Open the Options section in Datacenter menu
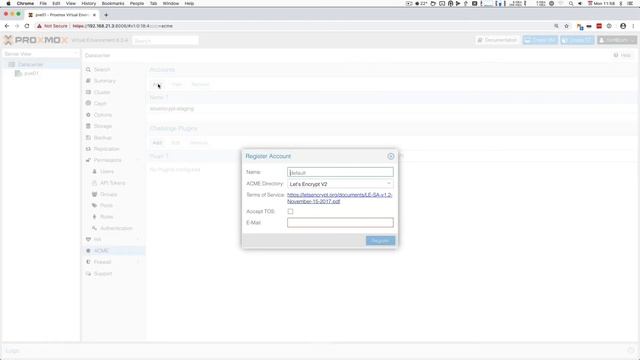 (102, 115)
